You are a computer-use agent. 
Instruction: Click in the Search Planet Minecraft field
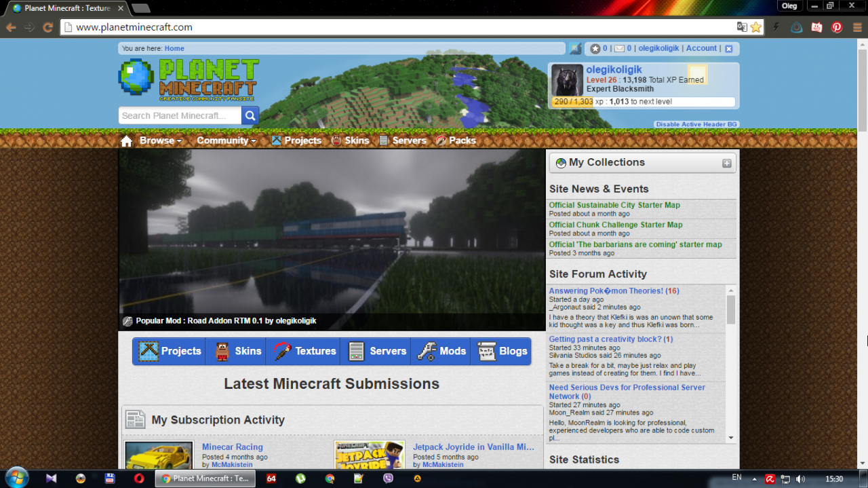(180, 115)
